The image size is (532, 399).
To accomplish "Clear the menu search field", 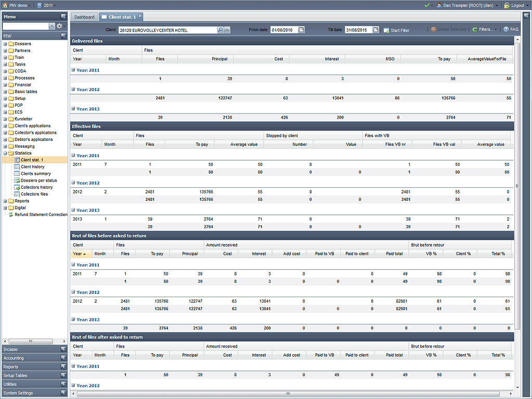I will (x=51, y=26).
